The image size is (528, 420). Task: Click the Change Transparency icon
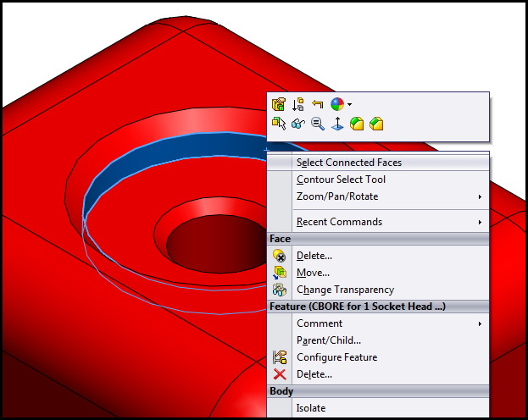(280, 290)
